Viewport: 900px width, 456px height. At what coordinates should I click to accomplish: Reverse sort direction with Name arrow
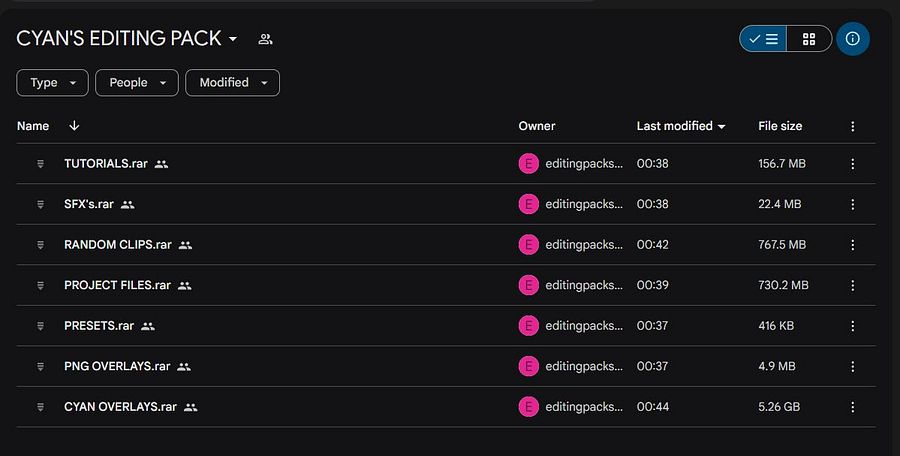point(74,126)
